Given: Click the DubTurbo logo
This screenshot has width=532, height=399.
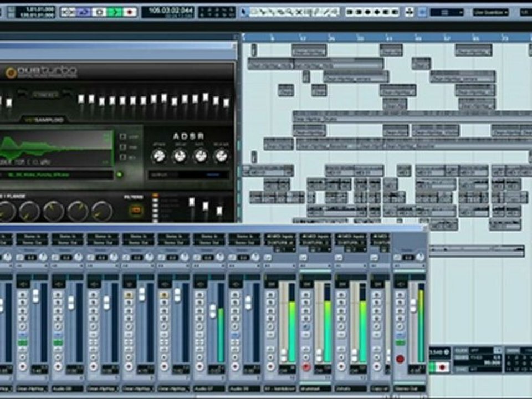Looking at the screenshot, I should tap(40, 72).
